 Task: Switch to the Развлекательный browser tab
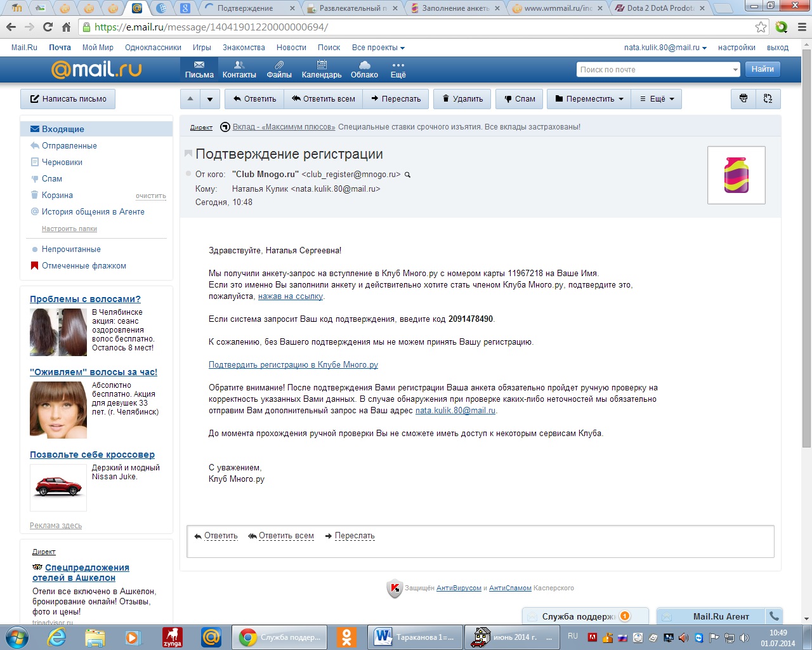[x=353, y=8]
